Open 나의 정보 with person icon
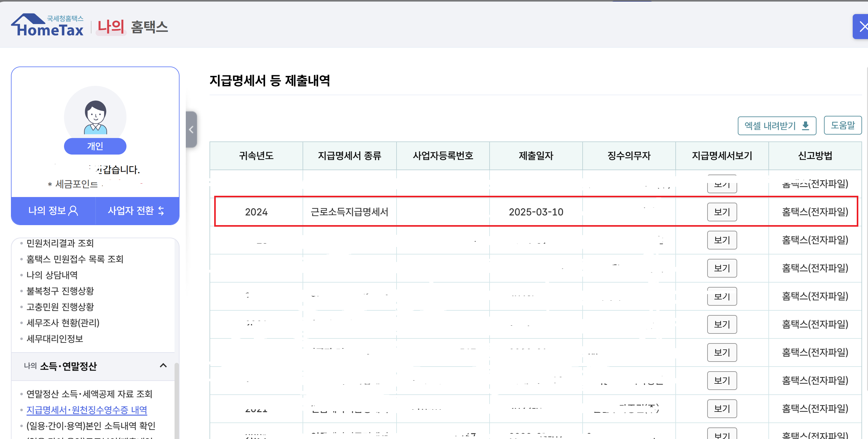This screenshot has height=439, width=868. 53,210
